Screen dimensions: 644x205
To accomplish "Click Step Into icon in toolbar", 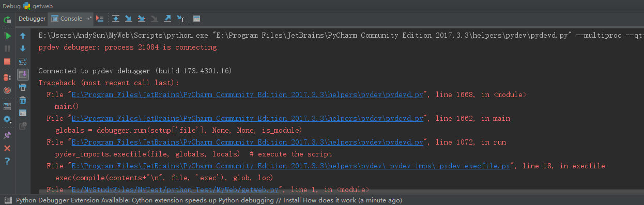I will point(129,19).
